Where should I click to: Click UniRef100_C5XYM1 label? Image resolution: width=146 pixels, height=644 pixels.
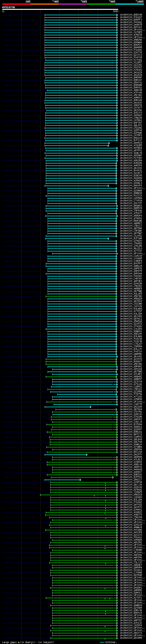click(131, 412)
